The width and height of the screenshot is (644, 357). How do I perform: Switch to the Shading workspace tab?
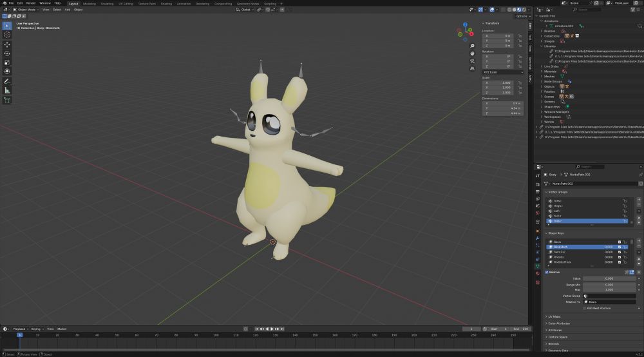click(166, 4)
